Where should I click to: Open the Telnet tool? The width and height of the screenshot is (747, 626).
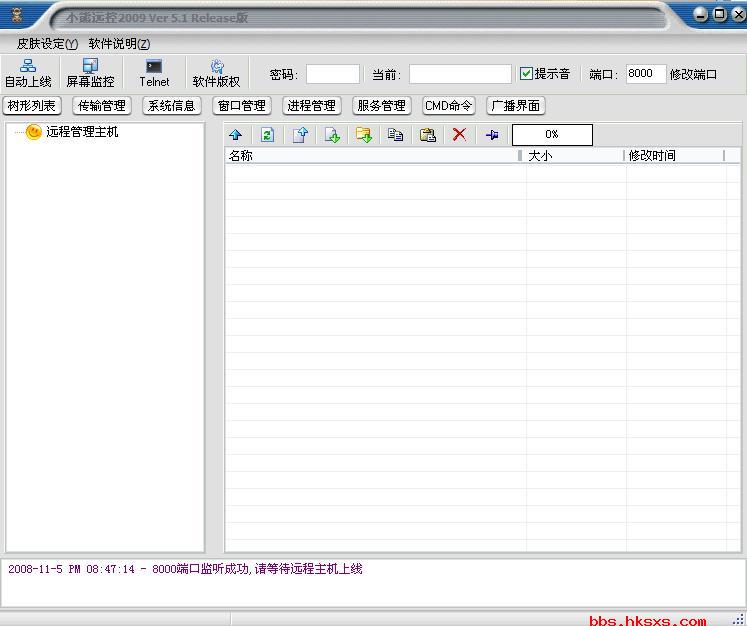(154, 73)
